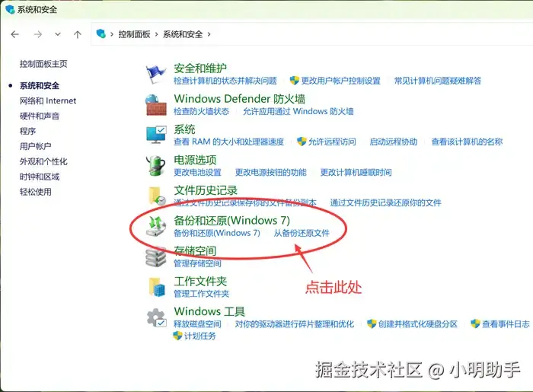
Task: Click 允许远程访问 link
Action: 332,142
